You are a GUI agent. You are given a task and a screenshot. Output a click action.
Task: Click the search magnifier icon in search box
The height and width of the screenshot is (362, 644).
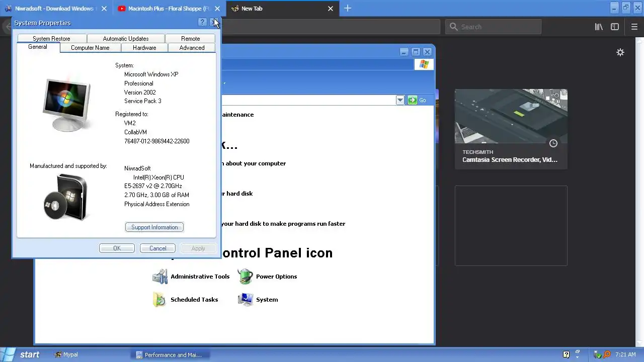pyautogui.click(x=454, y=27)
